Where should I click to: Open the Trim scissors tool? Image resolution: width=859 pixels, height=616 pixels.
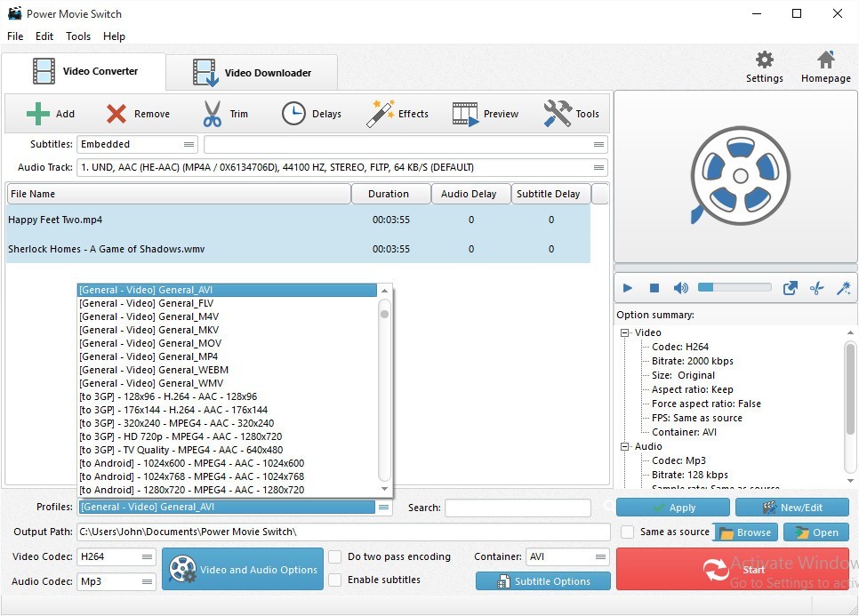[213, 114]
